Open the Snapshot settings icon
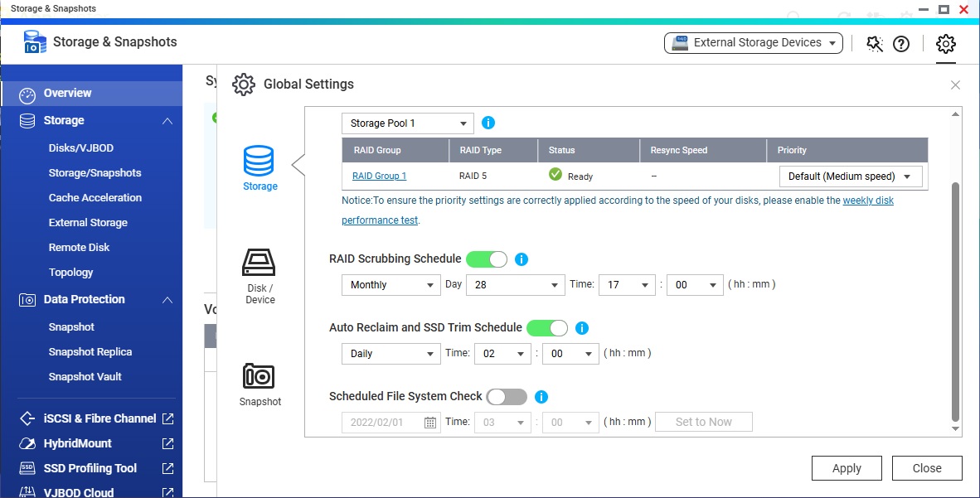Image resolution: width=980 pixels, height=498 pixels. tap(259, 376)
